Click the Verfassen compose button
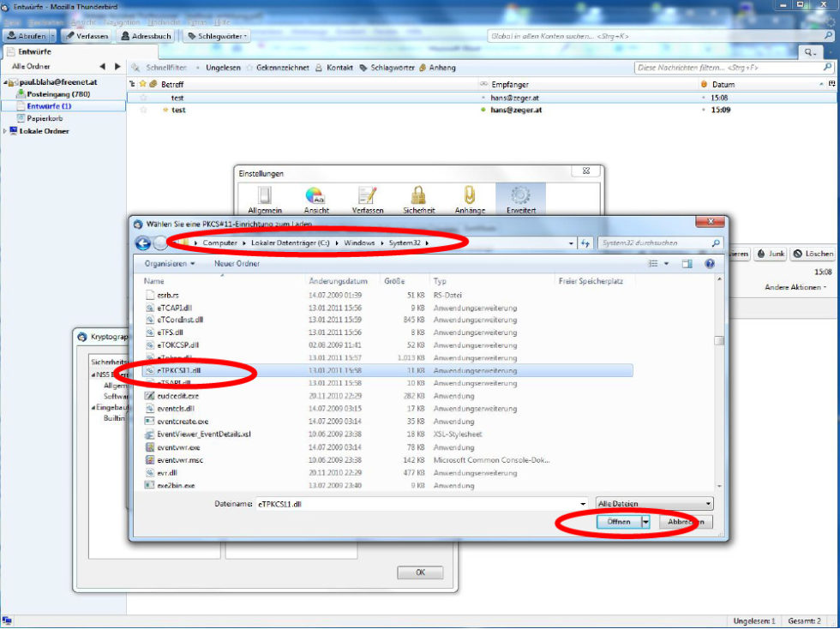 [87, 36]
